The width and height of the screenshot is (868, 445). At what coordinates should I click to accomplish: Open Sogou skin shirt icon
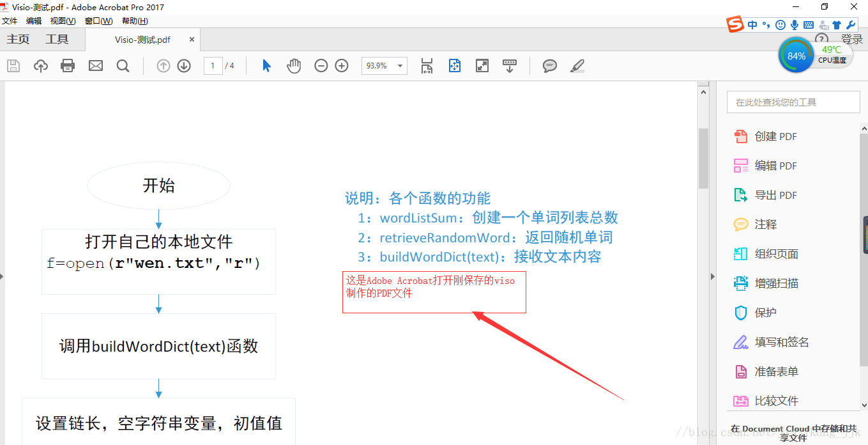pos(837,25)
